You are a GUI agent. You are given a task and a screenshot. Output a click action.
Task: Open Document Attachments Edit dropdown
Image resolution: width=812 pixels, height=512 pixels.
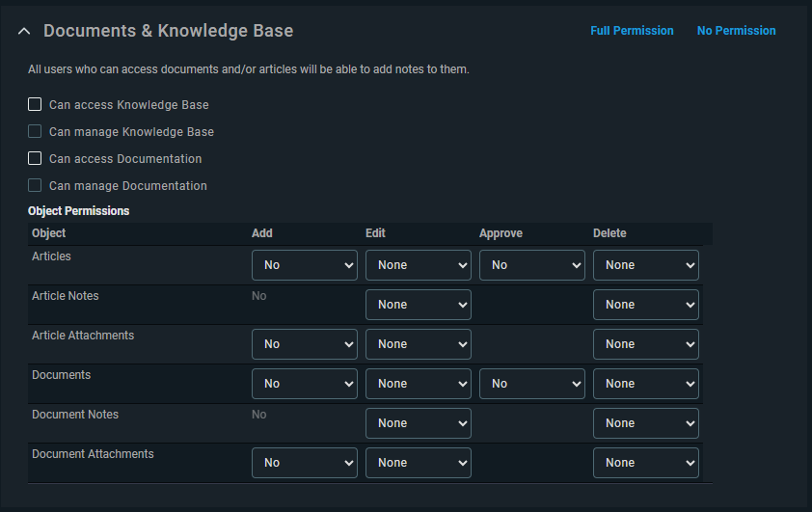[x=419, y=463]
